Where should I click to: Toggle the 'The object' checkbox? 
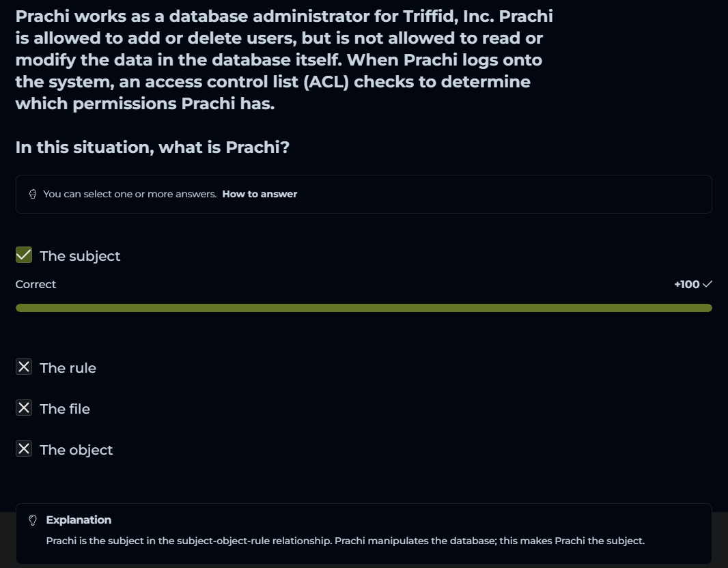point(24,449)
